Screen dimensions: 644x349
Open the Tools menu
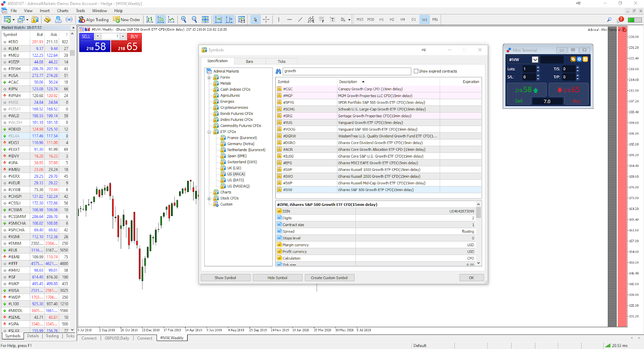pyautogui.click(x=80, y=10)
